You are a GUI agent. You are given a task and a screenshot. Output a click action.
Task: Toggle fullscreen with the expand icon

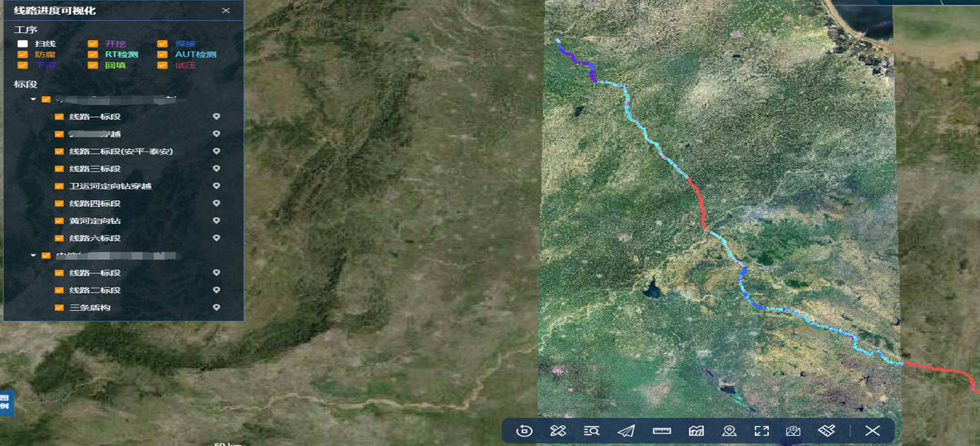pyautogui.click(x=761, y=431)
